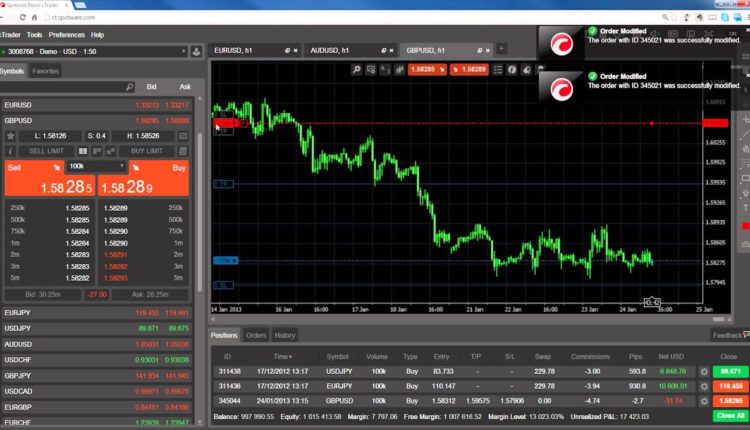Expand the EURUSD symbol row

point(97,105)
